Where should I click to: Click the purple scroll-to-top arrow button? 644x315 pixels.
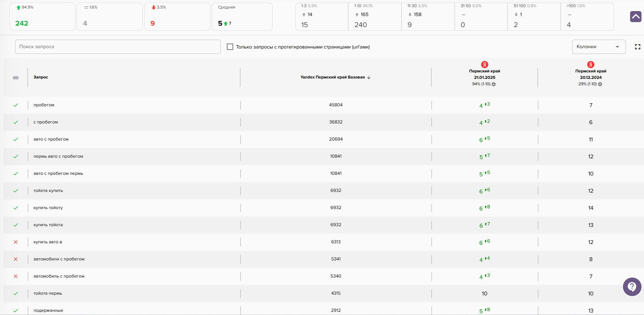(x=635, y=16)
